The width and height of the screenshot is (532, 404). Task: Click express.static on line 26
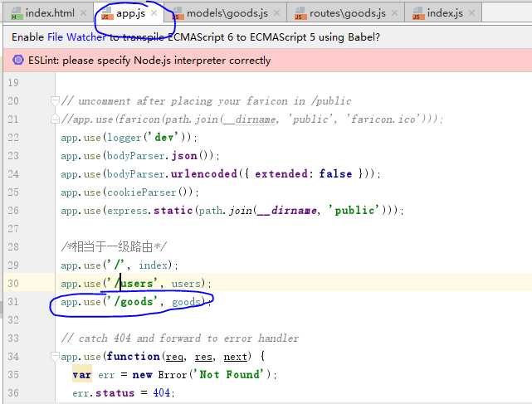pyautogui.click(x=150, y=211)
